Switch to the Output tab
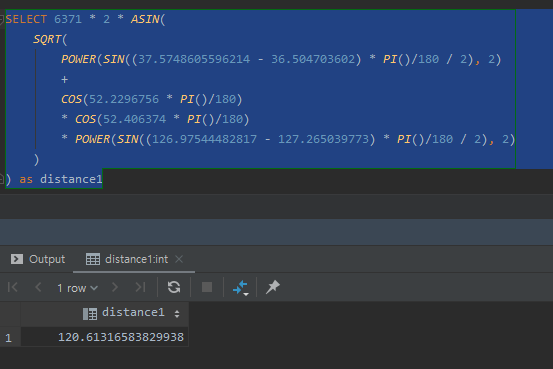Viewport: 553px width, 369px height. tap(38, 259)
